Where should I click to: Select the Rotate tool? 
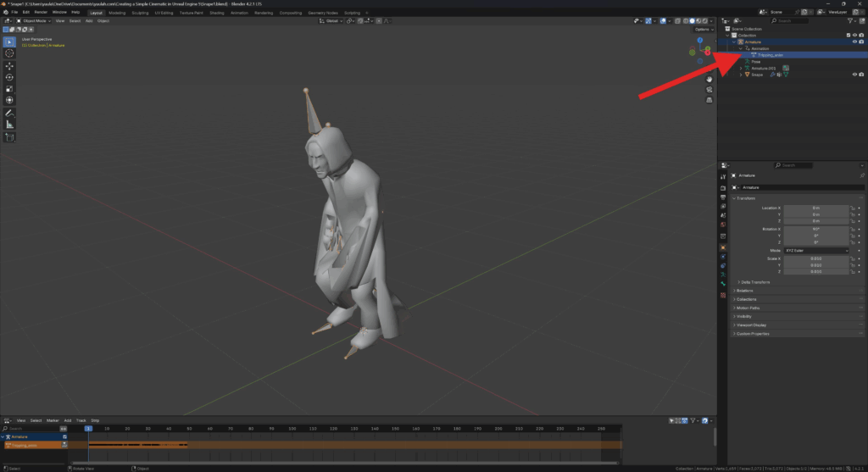[x=9, y=77]
